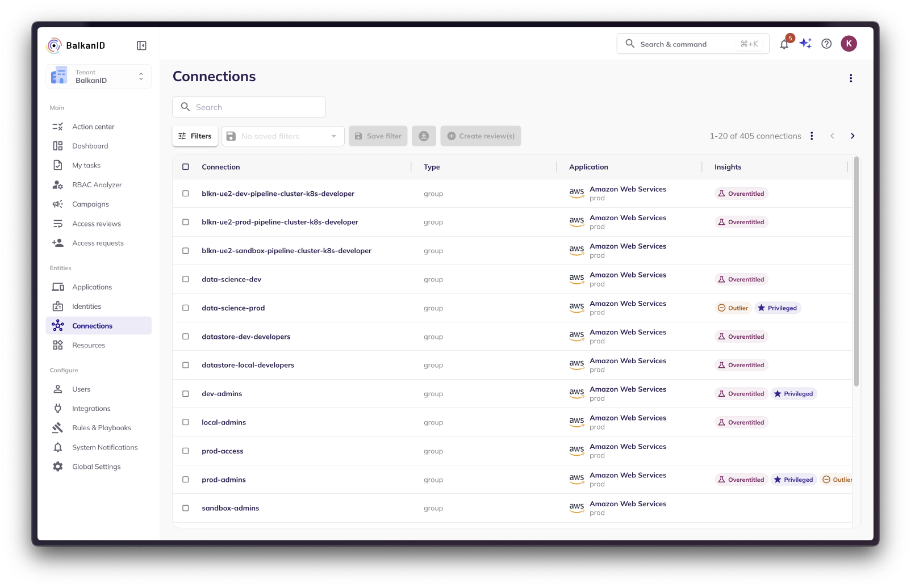
Task: Open the user avatar K menu
Action: click(849, 44)
